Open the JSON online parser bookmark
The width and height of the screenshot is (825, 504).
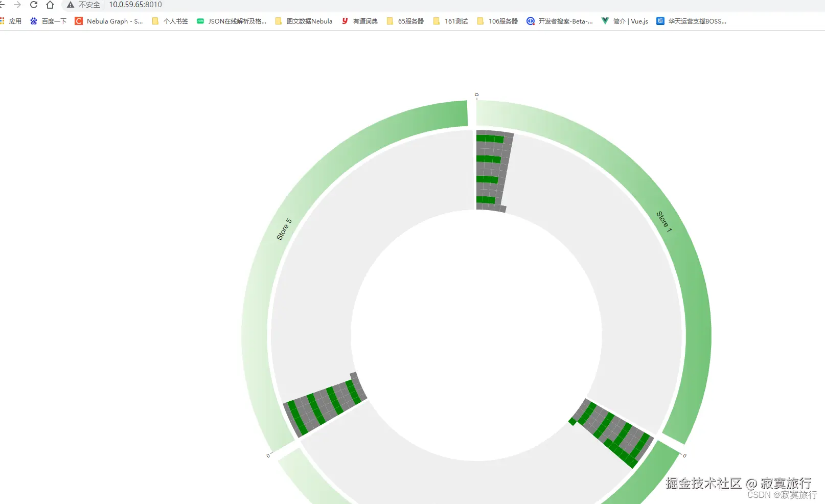point(232,21)
